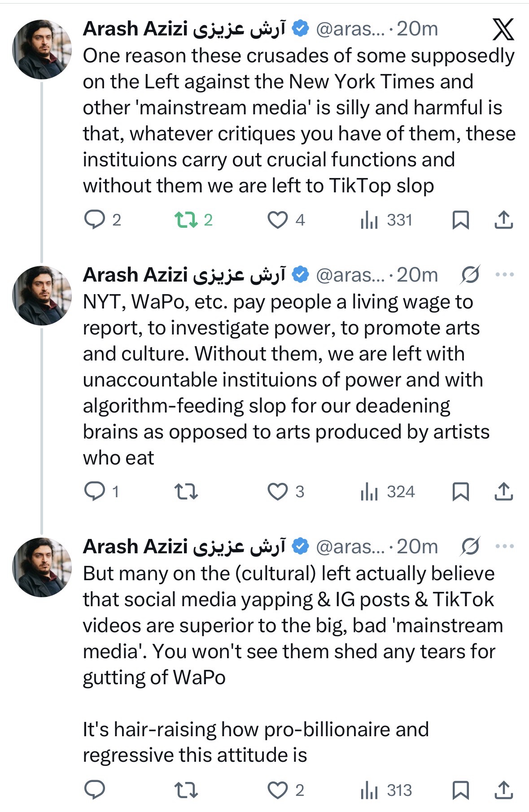Click the X logo in top corner
This screenshot has width=529, height=812.
503,30
